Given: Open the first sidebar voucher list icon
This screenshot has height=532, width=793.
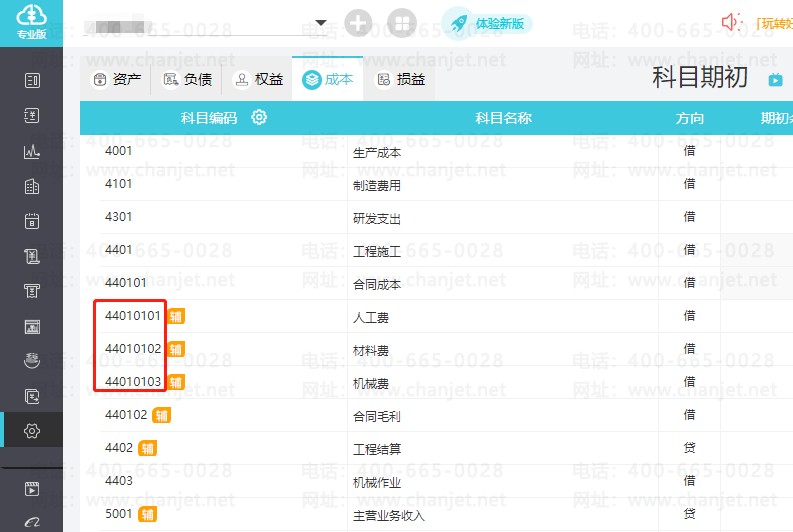Looking at the screenshot, I should tap(32, 80).
